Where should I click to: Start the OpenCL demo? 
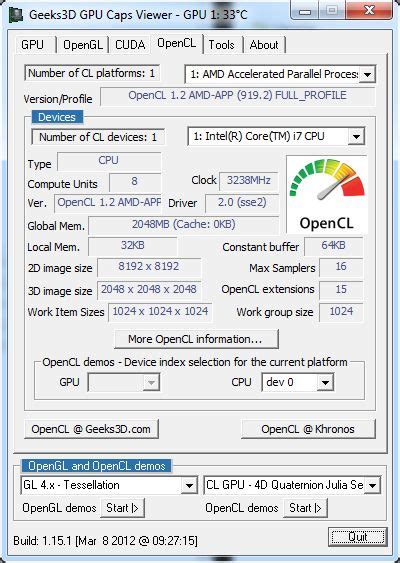point(305,508)
